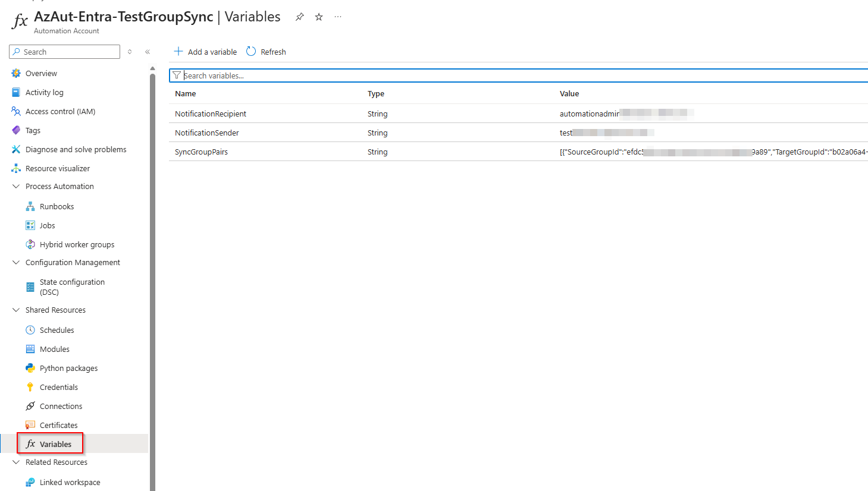Click the Search variables filter field
868x491 pixels.
tap(518, 75)
